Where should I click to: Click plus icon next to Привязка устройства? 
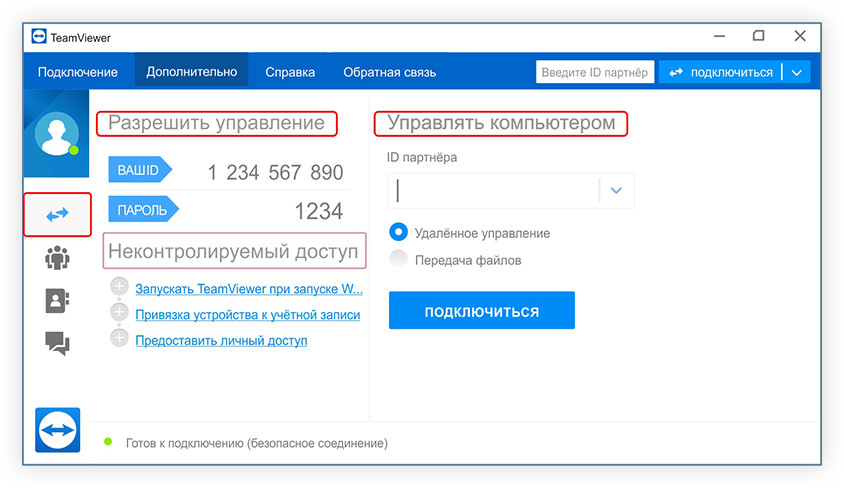click(x=119, y=312)
